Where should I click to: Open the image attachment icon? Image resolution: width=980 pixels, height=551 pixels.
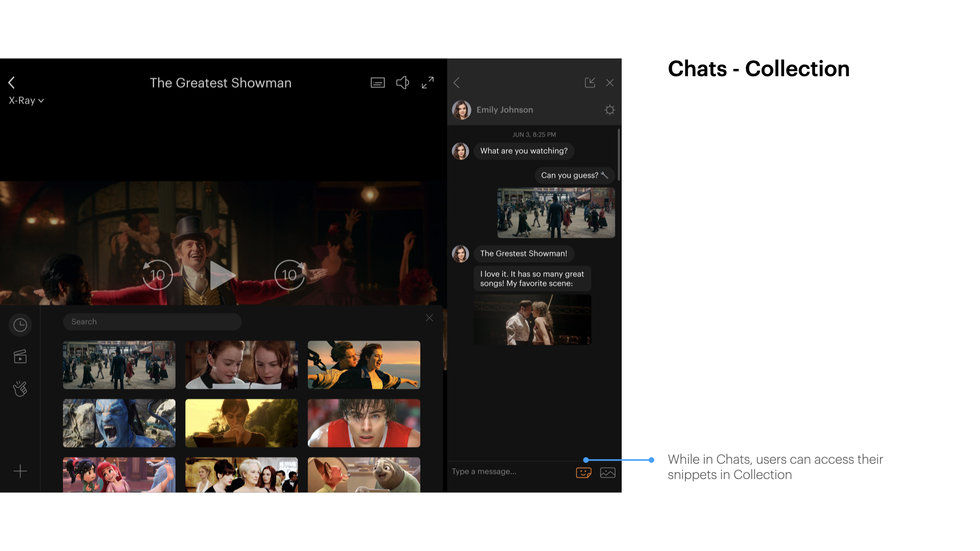[x=608, y=473]
